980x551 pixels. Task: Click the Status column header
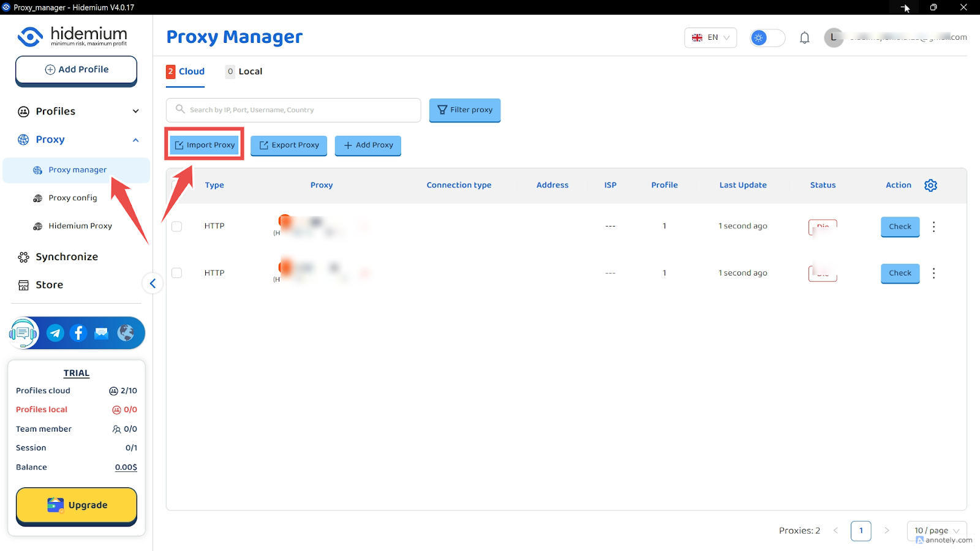pos(823,185)
